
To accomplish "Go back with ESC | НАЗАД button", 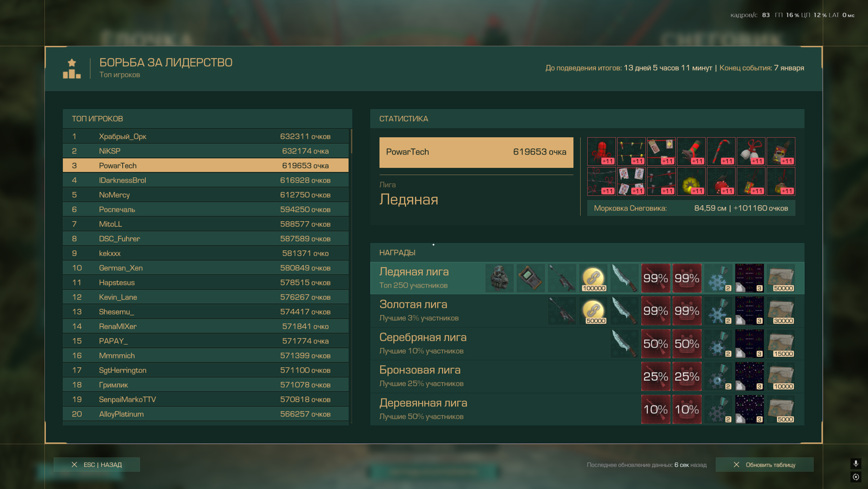I will (x=96, y=465).
